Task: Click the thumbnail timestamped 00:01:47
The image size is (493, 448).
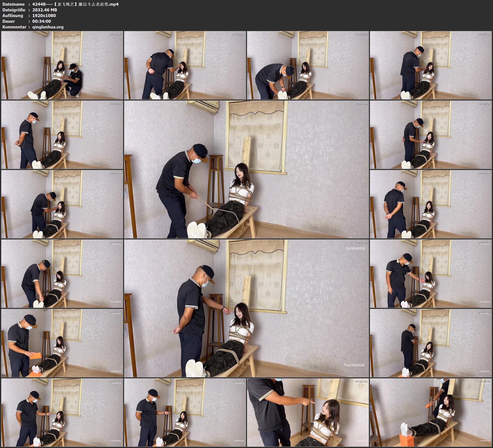Action: point(62,65)
